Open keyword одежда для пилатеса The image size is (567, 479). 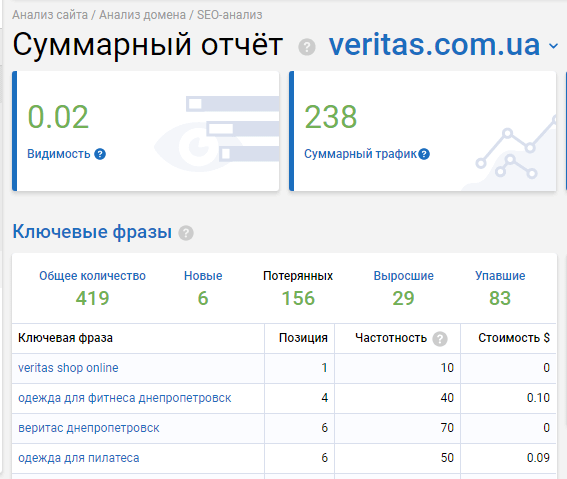tap(79, 458)
